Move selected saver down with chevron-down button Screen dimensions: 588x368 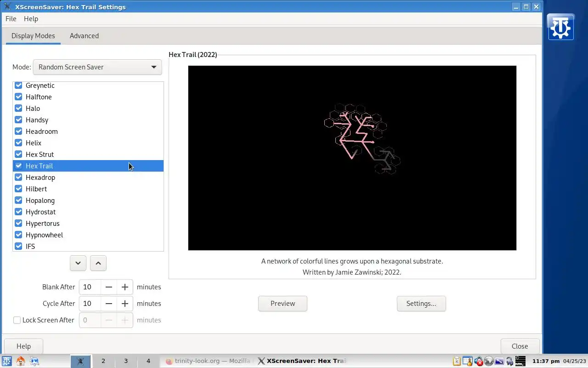tap(78, 263)
